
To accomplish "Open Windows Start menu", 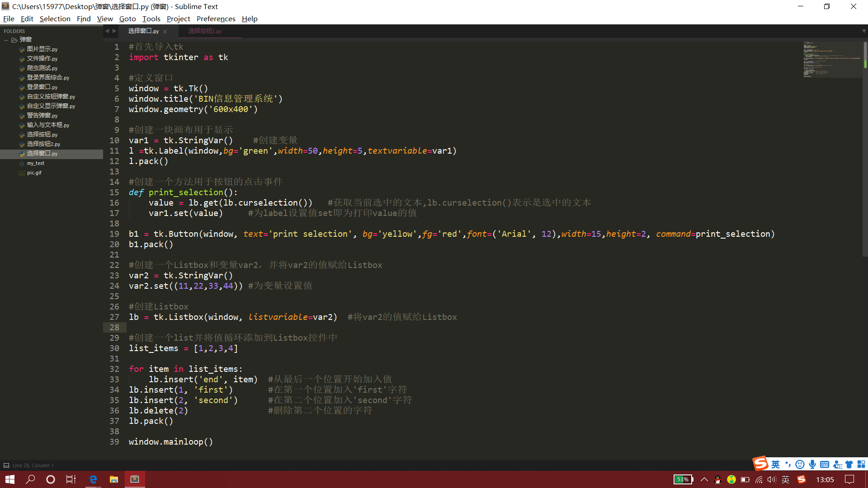I will (x=10, y=479).
